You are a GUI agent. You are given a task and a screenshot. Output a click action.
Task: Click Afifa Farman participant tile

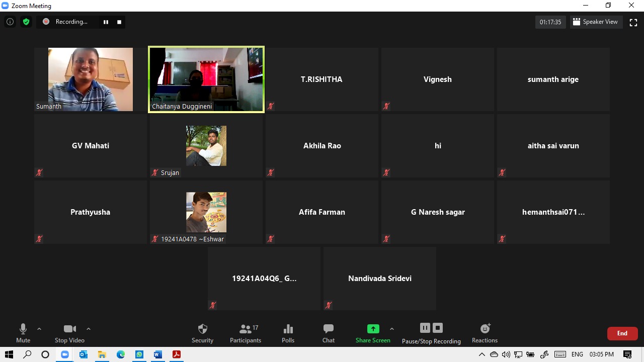pyautogui.click(x=322, y=212)
